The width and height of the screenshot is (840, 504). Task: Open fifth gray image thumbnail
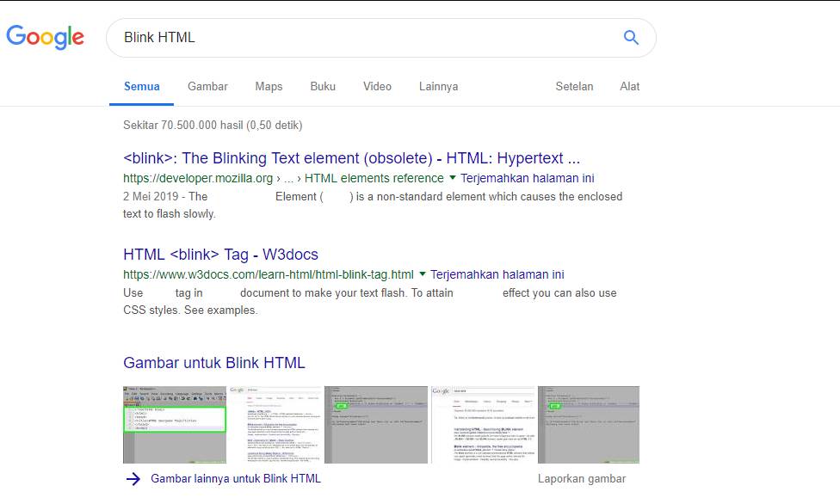point(588,425)
